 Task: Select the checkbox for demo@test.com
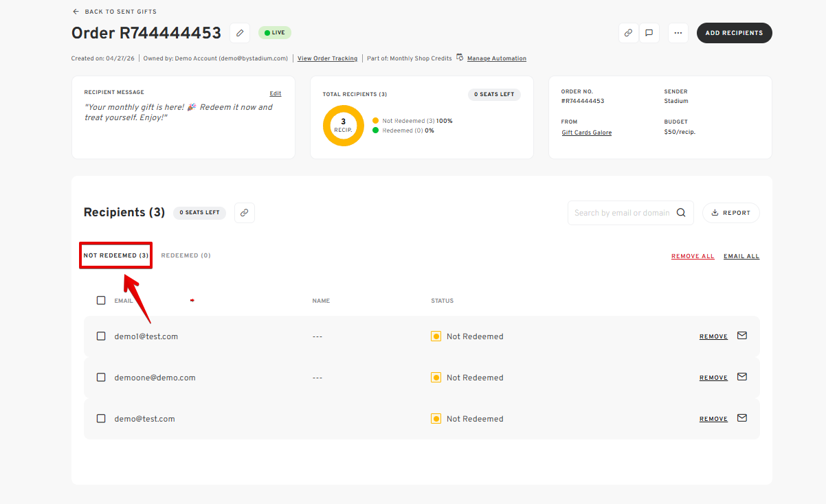[101, 419]
